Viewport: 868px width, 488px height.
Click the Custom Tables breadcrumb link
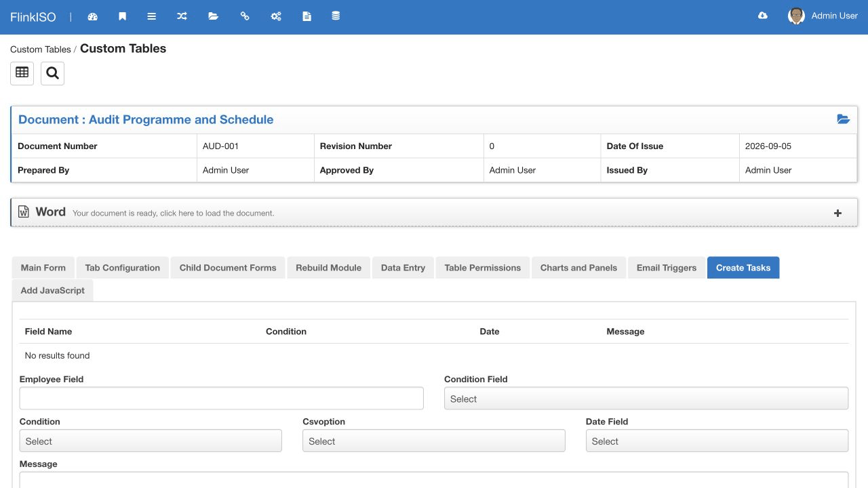[x=41, y=49]
